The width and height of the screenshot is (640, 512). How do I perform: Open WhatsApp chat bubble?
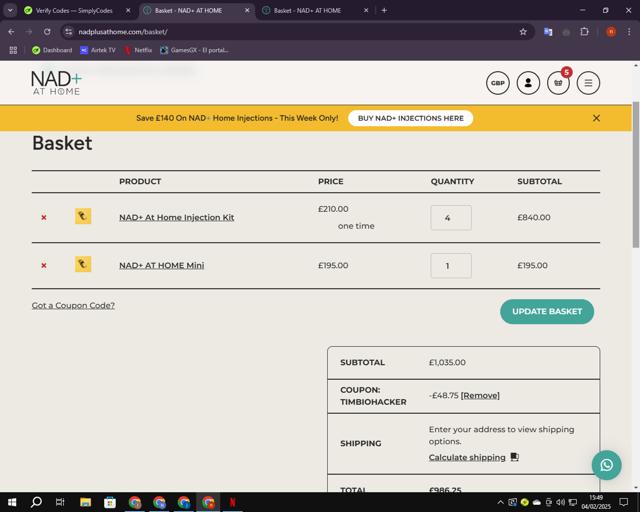[x=607, y=465]
